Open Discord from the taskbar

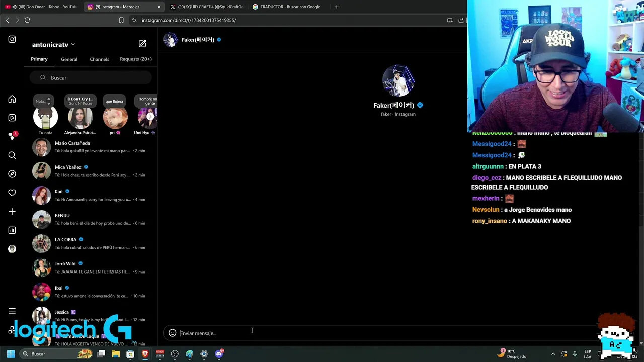pyautogui.click(x=219, y=354)
